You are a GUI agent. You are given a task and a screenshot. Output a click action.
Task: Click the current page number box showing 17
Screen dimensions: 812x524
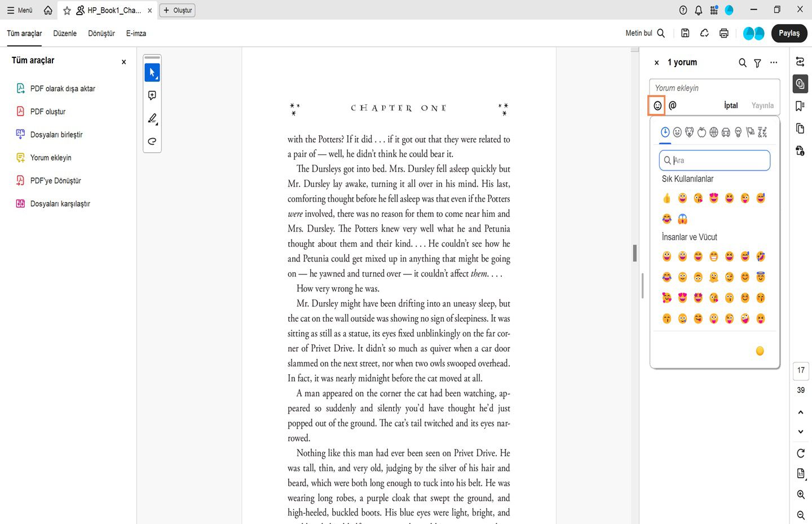click(801, 370)
